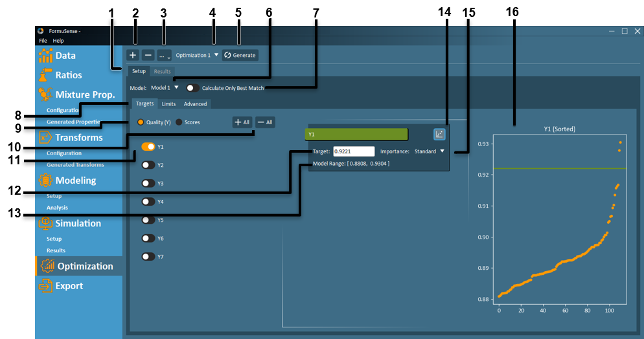Enable the Y2 toggle
The height and width of the screenshot is (339, 644).
pyautogui.click(x=148, y=165)
